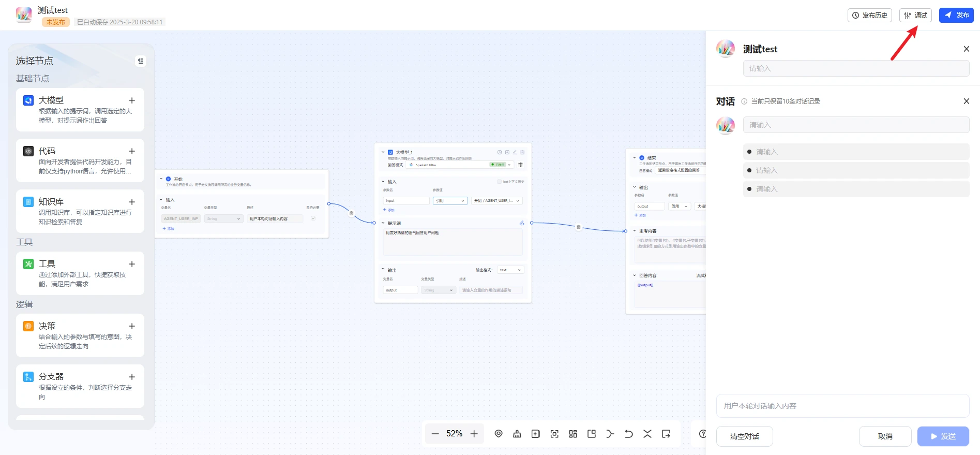980x455 pixels.
Task: Open model parameter settings sliders icon
Action: (x=520, y=165)
